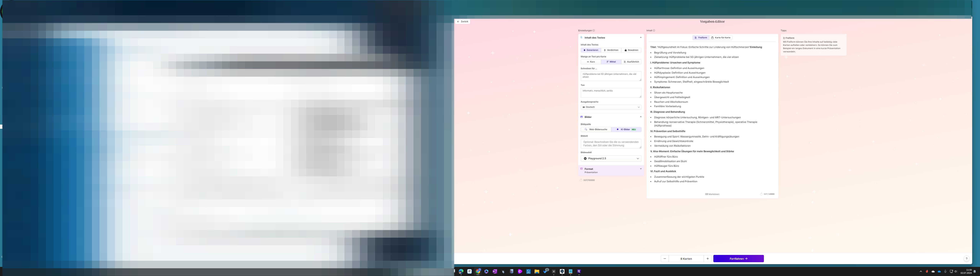
Task: Click bullet Familiäre Vorbelastung
Action: coord(667,106)
